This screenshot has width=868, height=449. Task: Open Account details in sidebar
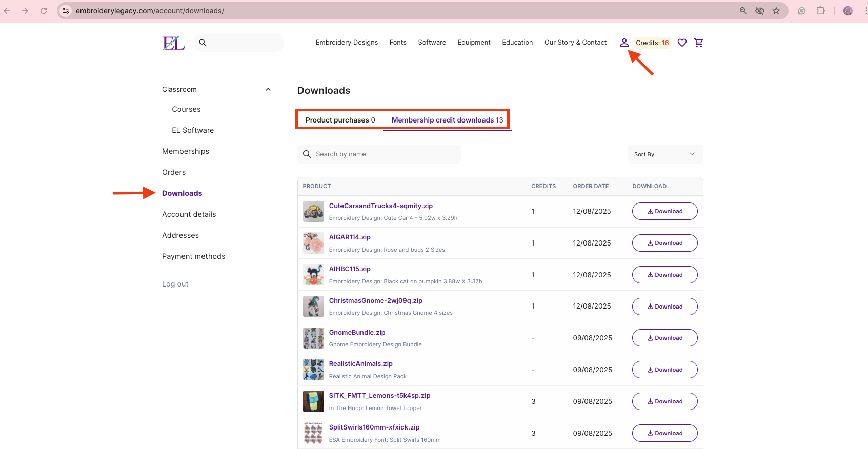click(x=189, y=214)
